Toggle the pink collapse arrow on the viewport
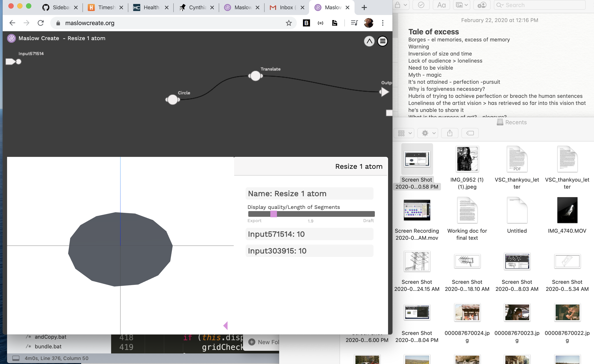This screenshot has width=594, height=364. click(x=225, y=325)
